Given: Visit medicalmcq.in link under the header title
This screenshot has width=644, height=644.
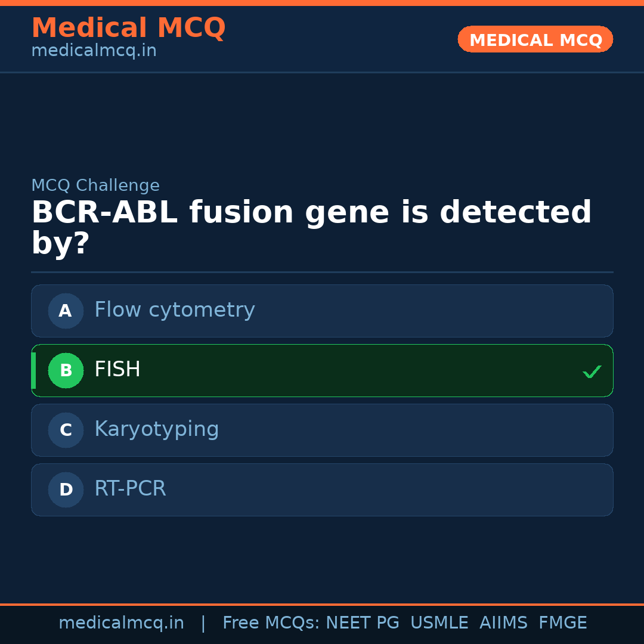Looking at the screenshot, I should (x=94, y=51).
